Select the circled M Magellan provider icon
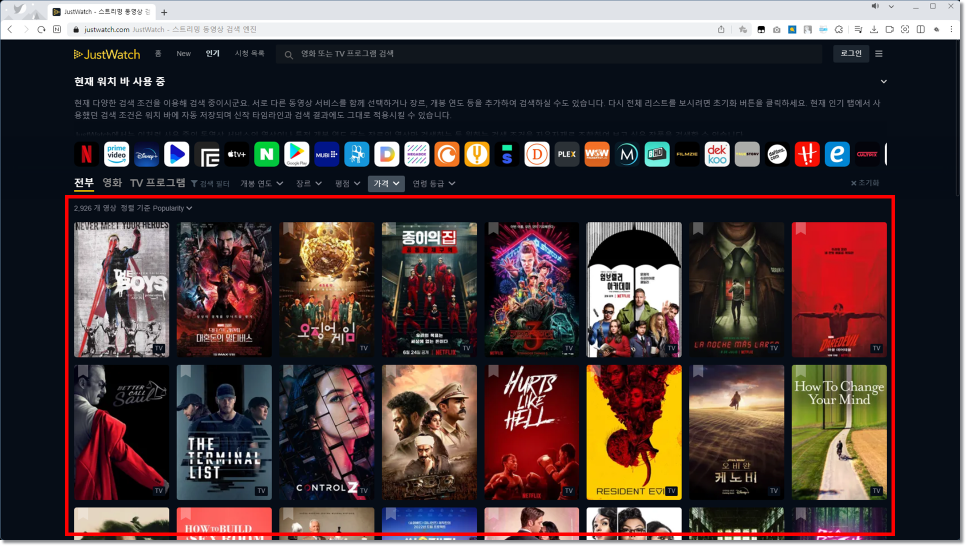The width and height of the screenshot is (966, 546). [x=627, y=155]
